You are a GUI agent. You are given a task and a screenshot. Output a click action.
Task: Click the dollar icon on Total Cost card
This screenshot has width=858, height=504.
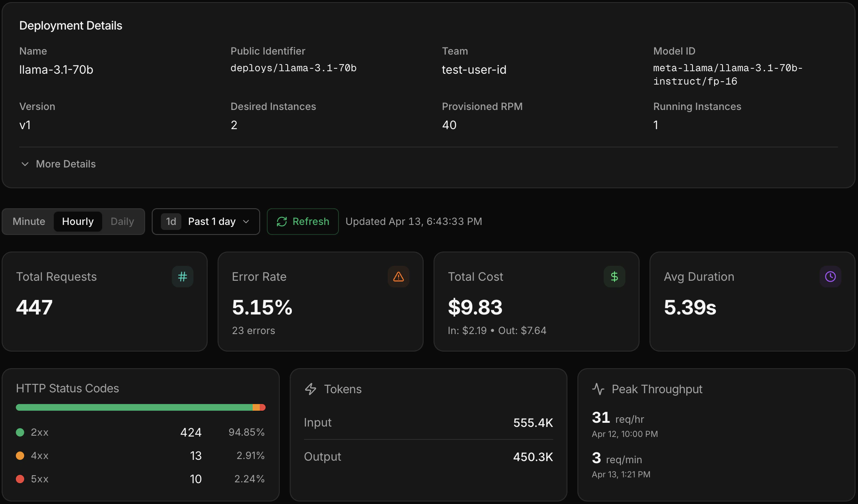coord(614,277)
